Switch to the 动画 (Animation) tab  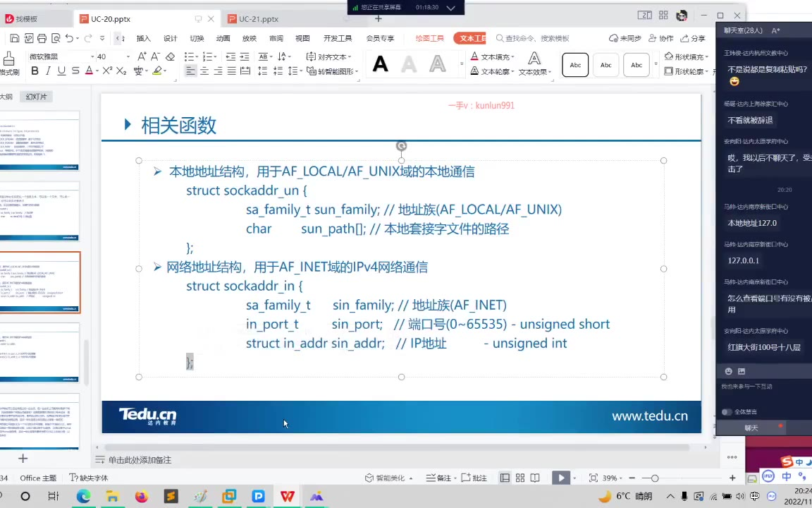tap(223, 38)
